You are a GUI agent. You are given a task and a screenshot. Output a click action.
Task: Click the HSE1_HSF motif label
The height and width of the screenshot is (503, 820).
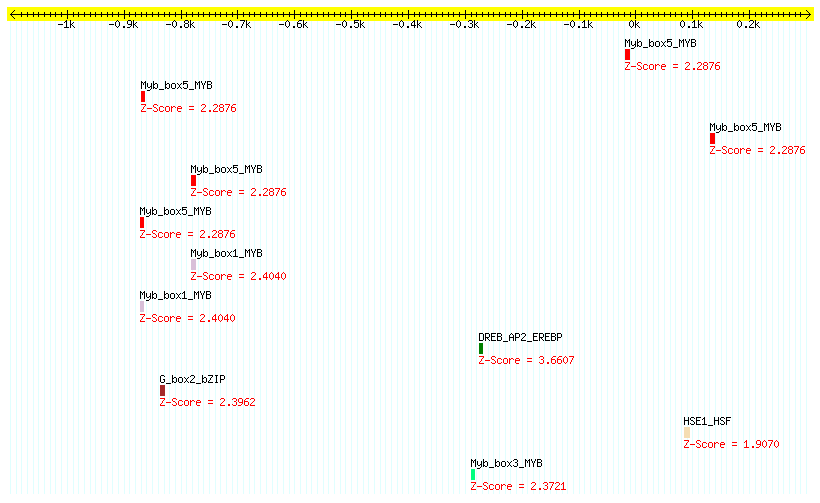tap(707, 421)
